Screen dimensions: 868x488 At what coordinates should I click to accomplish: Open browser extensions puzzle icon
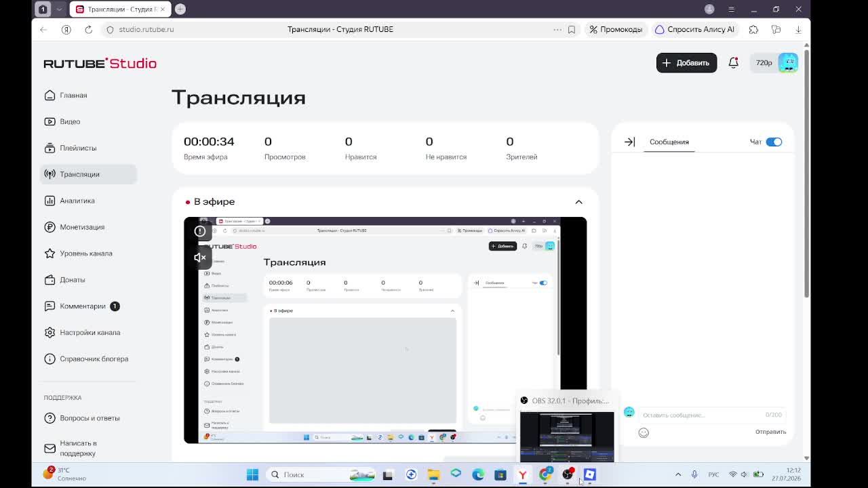coord(753,29)
